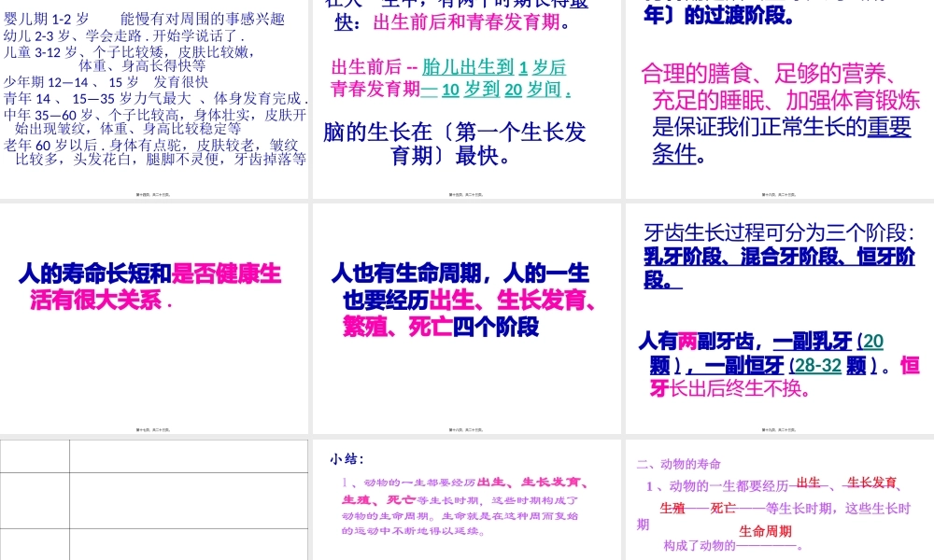This screenshot has height=560, width=934.
Task: Click the red answer text 生命周期
Action: pos(766,531)
